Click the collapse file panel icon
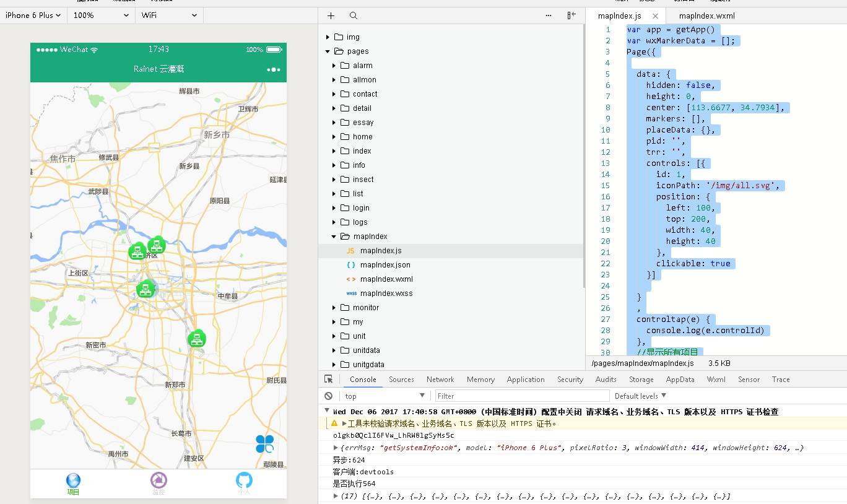The height and width of the screenshot is (504, 847). pos(571,15)
